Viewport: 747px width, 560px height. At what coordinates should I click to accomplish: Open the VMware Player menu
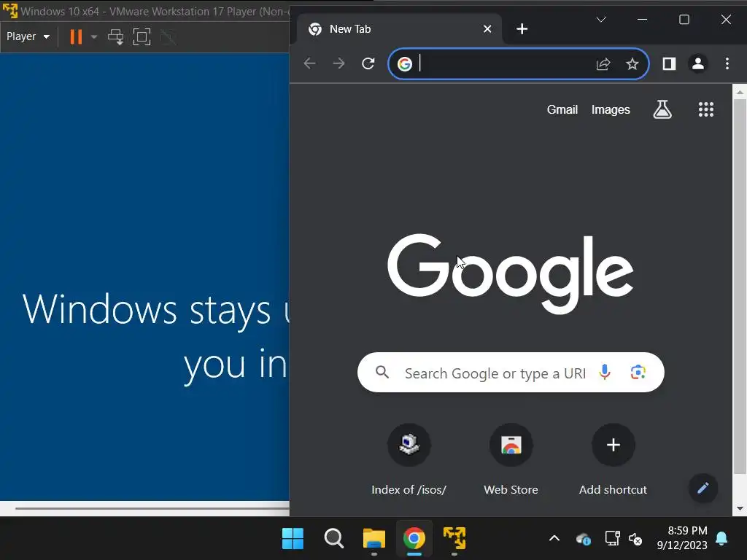coord(28,36)
